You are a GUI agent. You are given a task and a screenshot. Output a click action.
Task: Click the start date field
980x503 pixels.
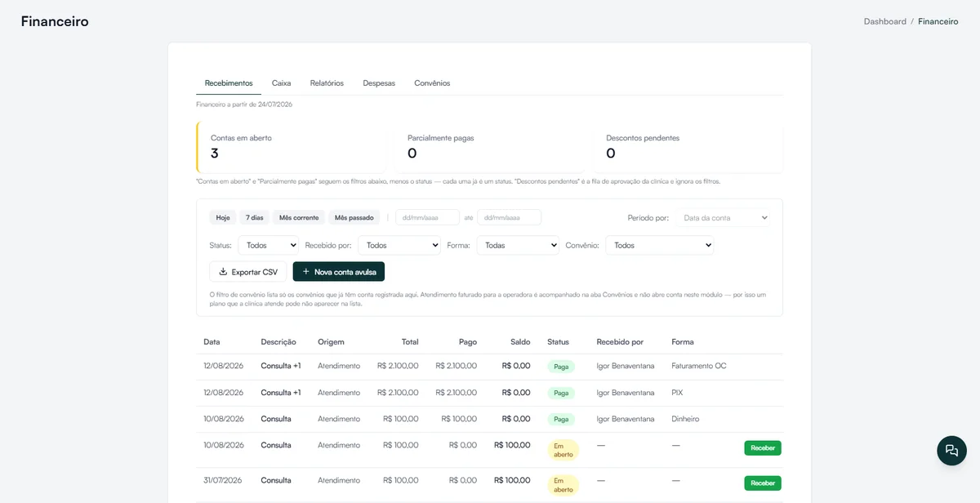click(427, 218)
